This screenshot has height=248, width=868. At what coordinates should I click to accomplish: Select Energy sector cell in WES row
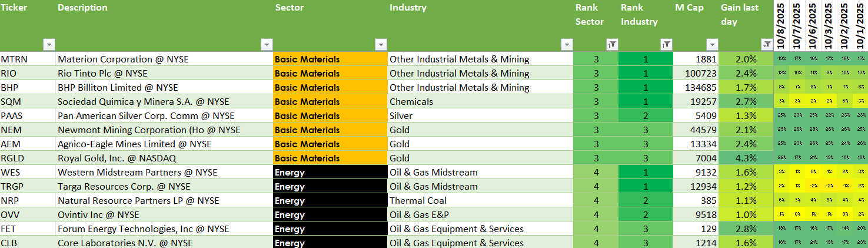tap(330, 172)
